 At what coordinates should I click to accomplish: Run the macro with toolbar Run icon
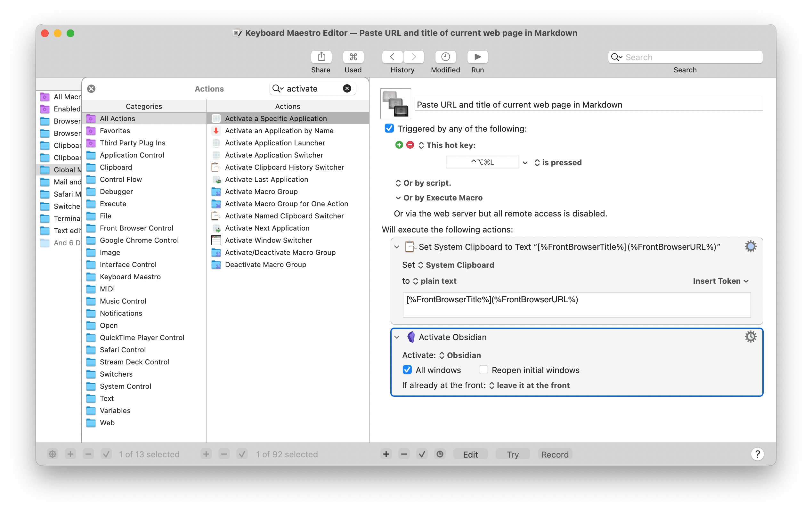(477, 57)
